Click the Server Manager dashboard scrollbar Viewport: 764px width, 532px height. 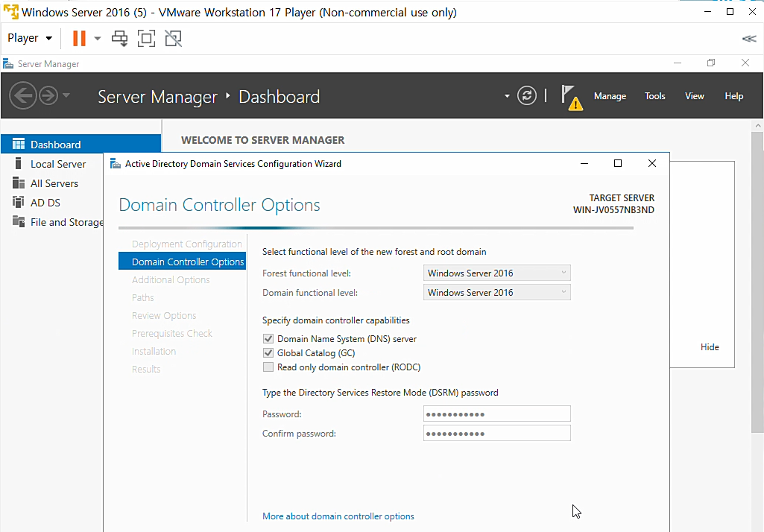(757, 282)
